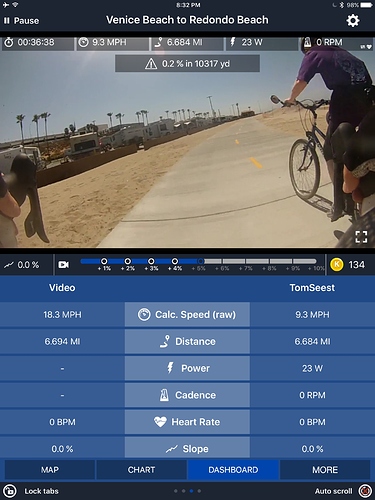Tap the video camera icon
The width and height of the screenshot is (375, 500).
(x=64, y=265)
